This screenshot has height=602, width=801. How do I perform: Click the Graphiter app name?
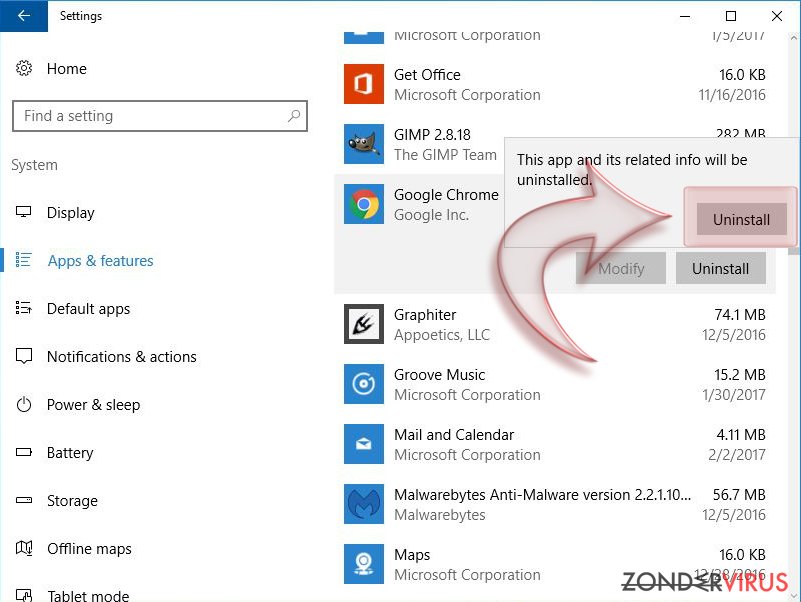[x=425, y=315]
